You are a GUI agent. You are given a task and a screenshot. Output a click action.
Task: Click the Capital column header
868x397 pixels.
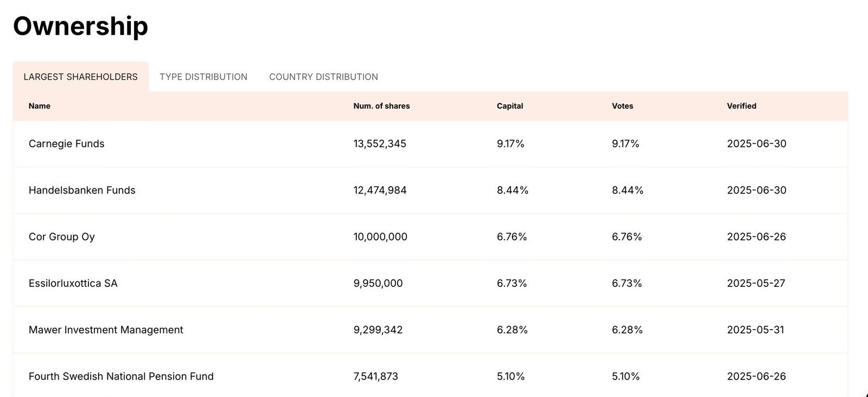click(x=510, y=106)
